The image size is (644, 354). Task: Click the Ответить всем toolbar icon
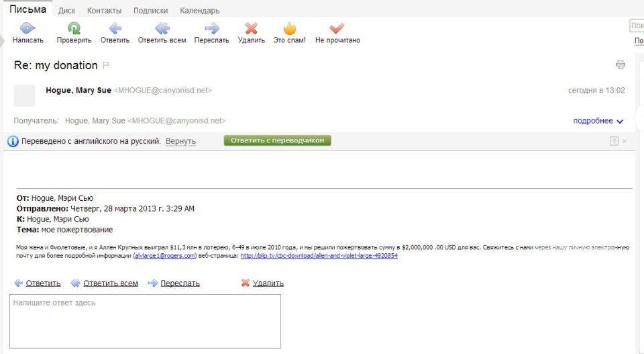coord(162,29)
